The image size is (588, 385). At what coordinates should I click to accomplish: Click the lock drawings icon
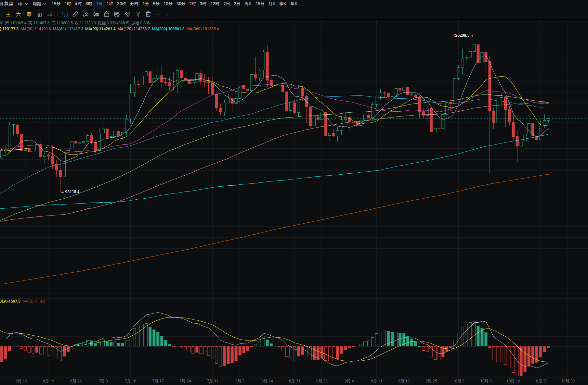[107, 14]
